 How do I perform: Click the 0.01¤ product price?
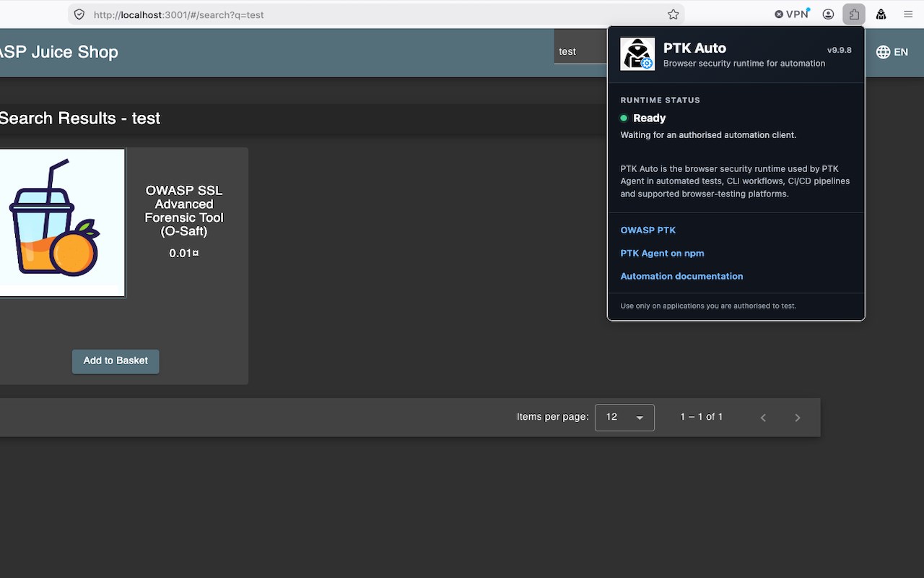[184, 254]
